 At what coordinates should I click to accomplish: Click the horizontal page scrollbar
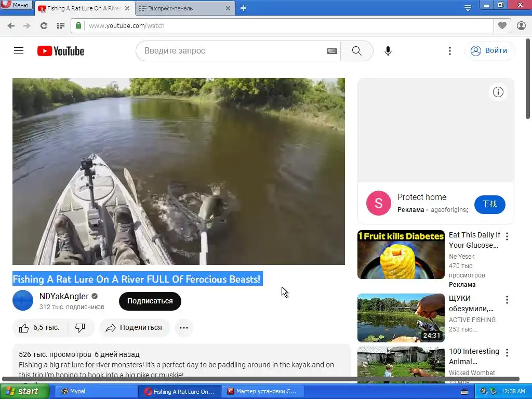261,379
